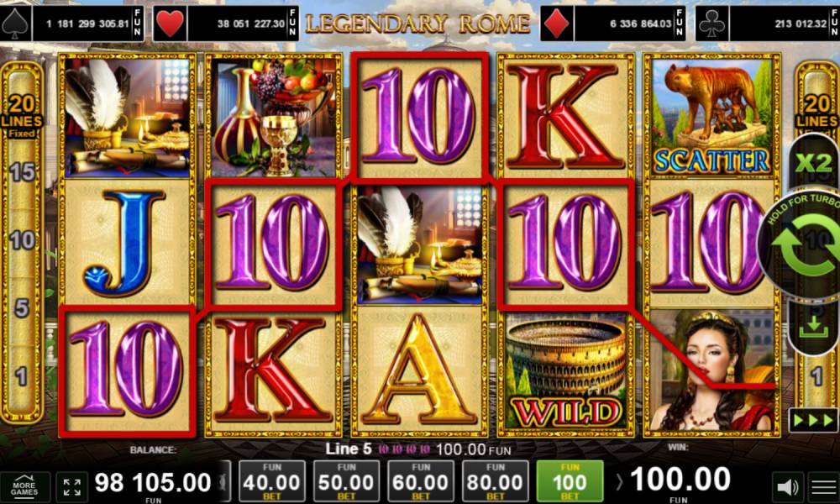Choose the 80.00 bet option
The height and width of the screenshot is (504, 840).
(495, 481)
